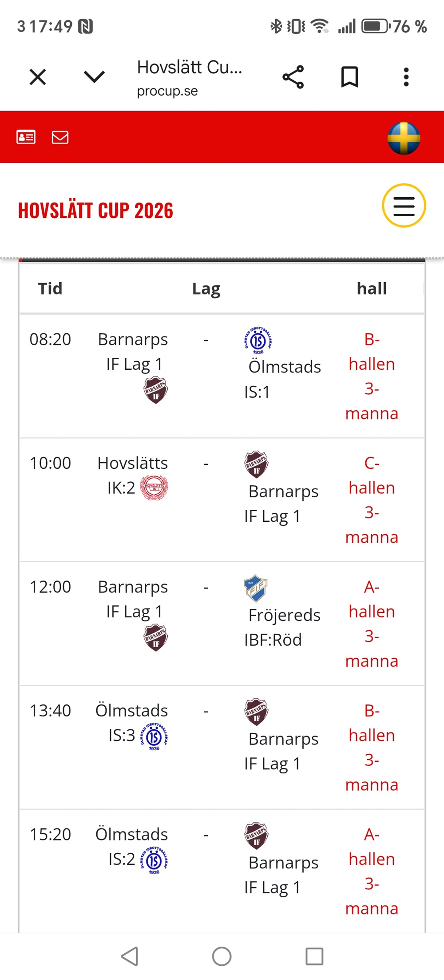The image size is (444, 980).
Task: Click the Hovslätts IK:2 team logo
Action: [x=154, y=488]
